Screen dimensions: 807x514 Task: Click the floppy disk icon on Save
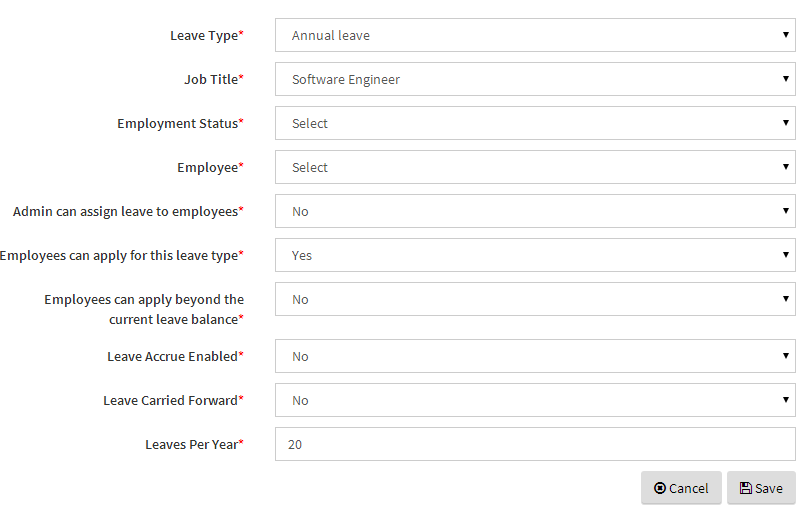pos(745,488)
